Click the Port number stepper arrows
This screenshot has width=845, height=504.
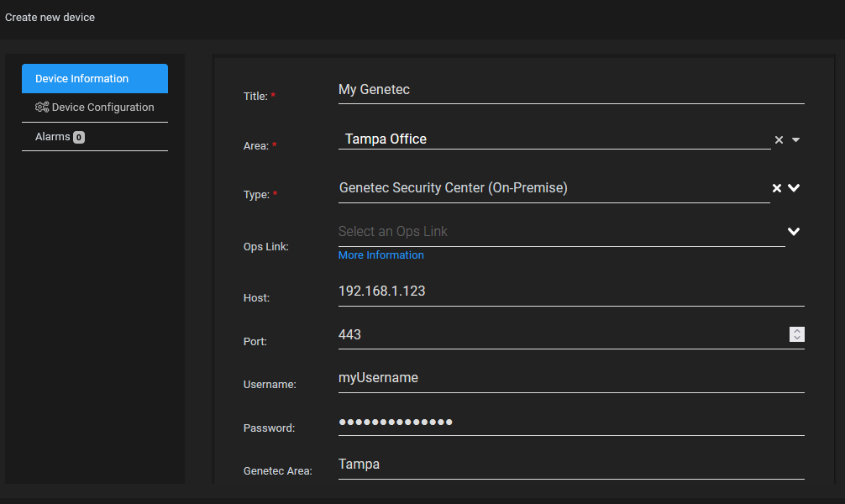pyautogui.click(x=797, y=334)
